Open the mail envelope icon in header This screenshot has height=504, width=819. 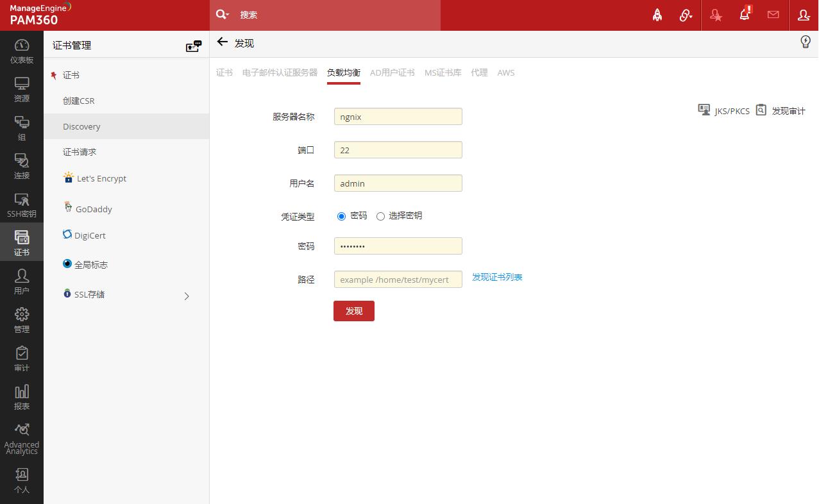773,15
